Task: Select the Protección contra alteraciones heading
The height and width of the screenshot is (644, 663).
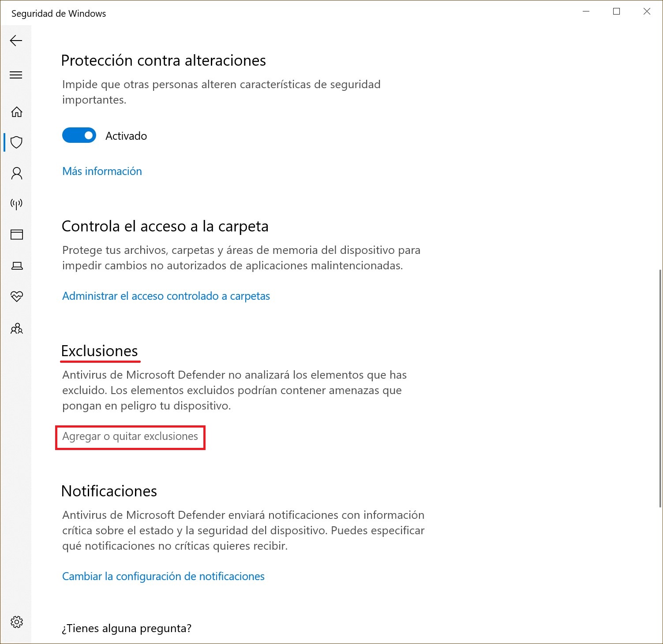Action: pyautogui.click(x=164, y=60)
